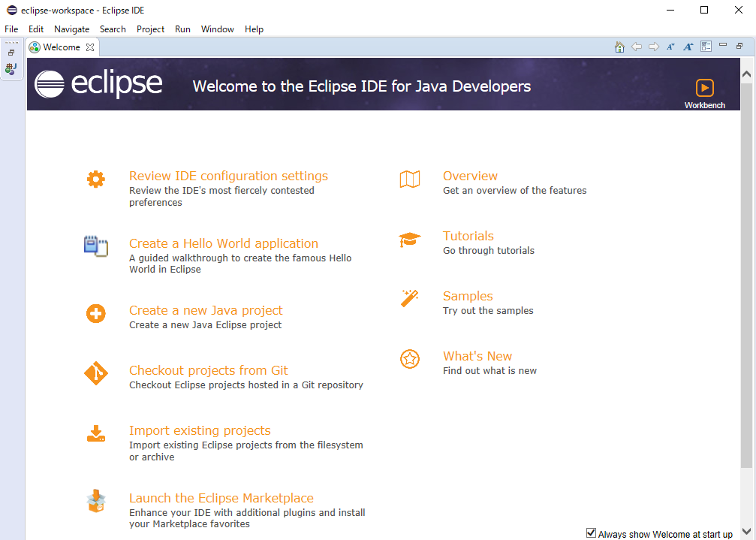
Task: Click the import download tray icon
Action: click(x=96, y=433)
